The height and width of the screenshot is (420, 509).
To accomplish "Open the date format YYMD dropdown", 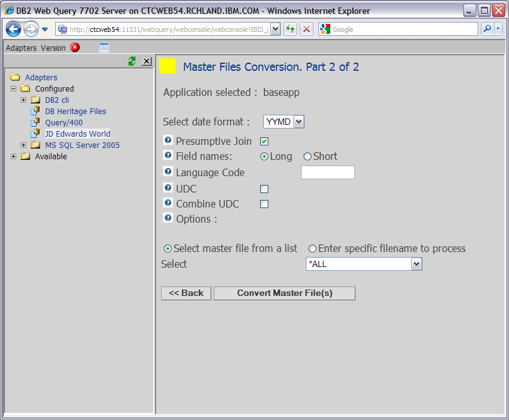I will pyautogui.click(x=298, y=122).
